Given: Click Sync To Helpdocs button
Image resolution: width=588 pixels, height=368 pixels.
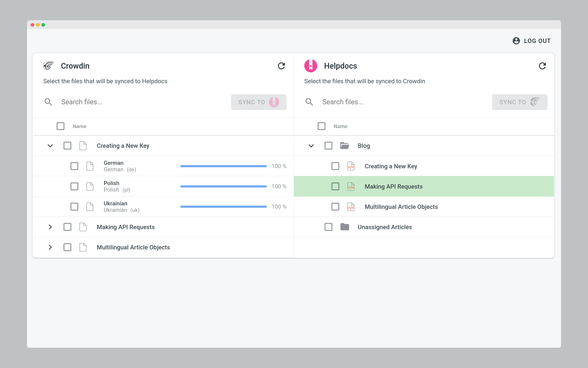Looking at the screenshot, I should click(x=259, y=102).
